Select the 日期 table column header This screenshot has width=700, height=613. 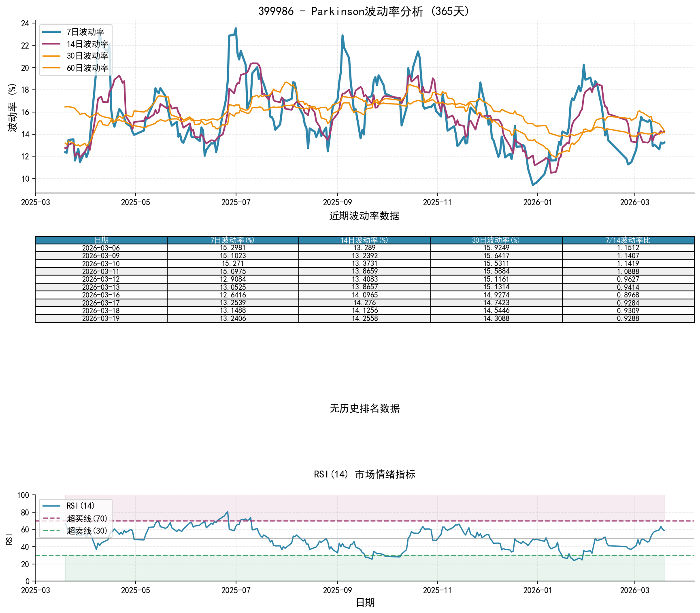[101, 240]
